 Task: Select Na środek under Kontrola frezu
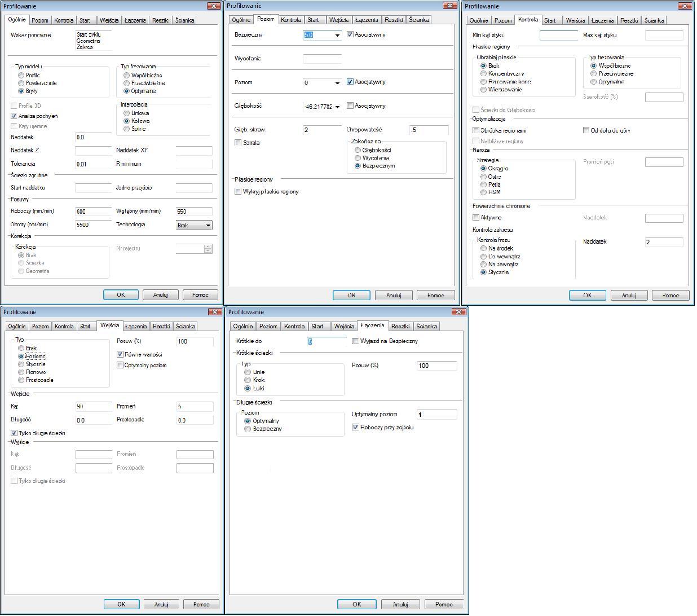click(x=483, y=248)
